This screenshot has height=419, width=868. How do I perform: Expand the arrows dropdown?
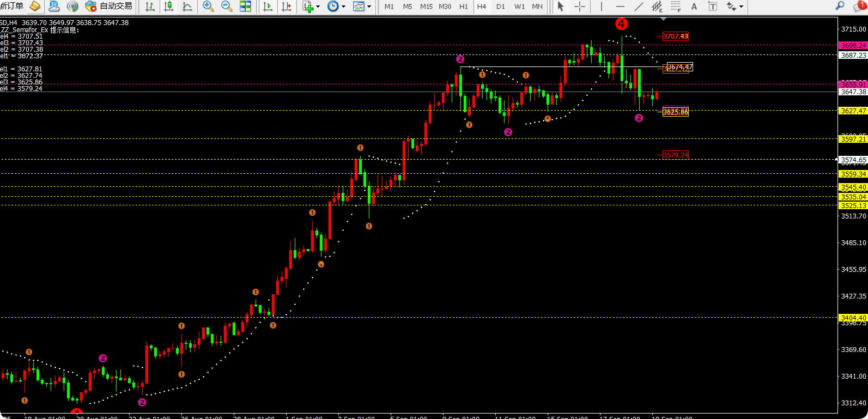click(x=741, y=7)
